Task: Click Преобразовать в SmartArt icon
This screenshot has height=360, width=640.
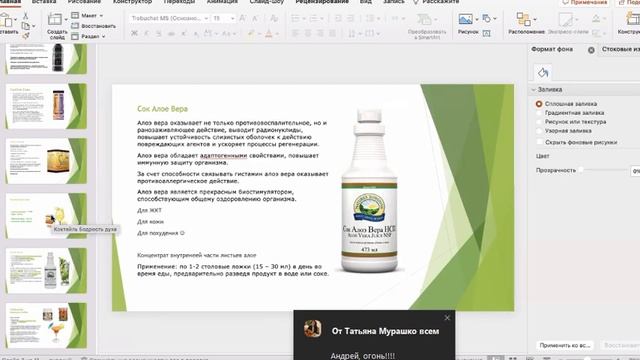Action: (x=424, y=19)
